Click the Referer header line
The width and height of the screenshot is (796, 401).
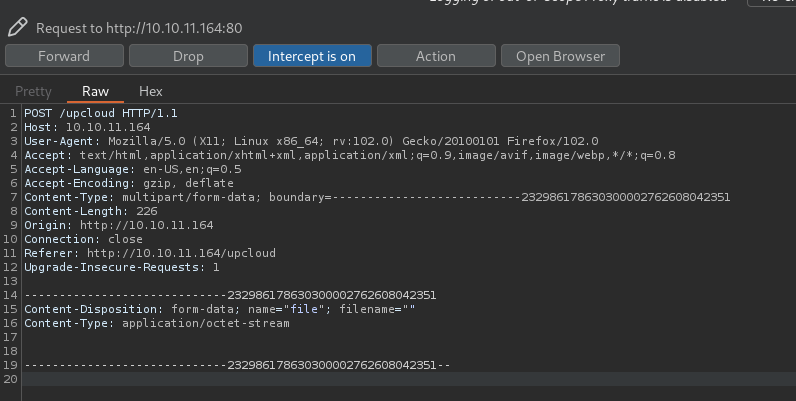(x=150, y=253)
